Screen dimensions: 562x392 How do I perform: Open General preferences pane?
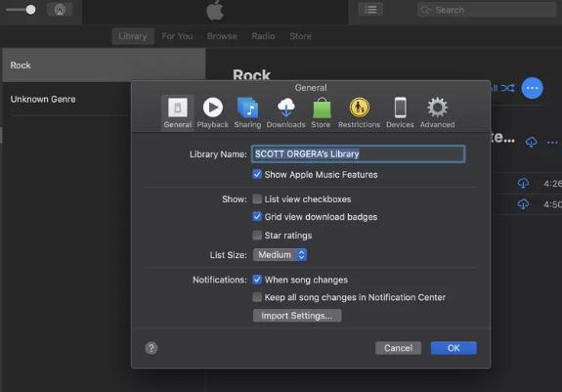[178, 112]
